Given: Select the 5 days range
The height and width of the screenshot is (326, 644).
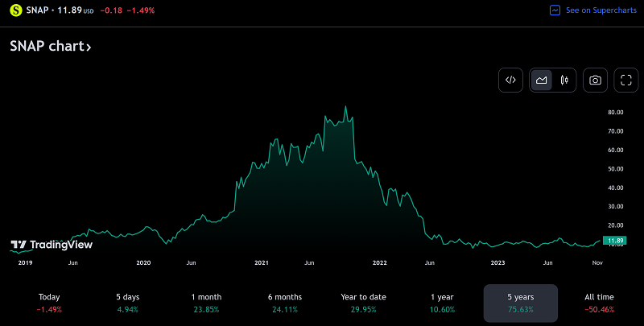Looking at the screenshot, I should click(126, 303).
